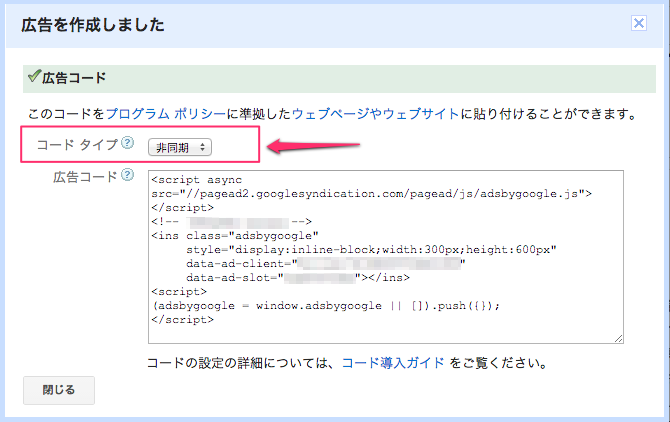Open the プログラム ポリシー link

[165, 114]
